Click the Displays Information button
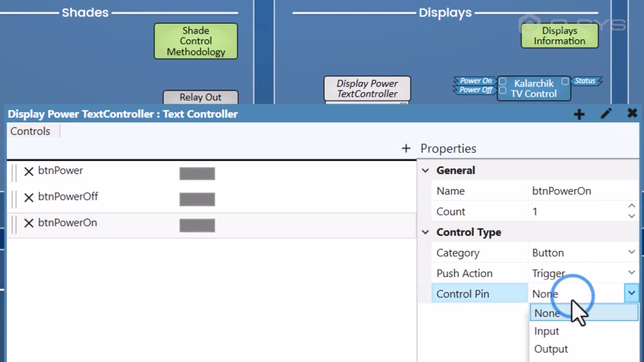 [559, 36]
